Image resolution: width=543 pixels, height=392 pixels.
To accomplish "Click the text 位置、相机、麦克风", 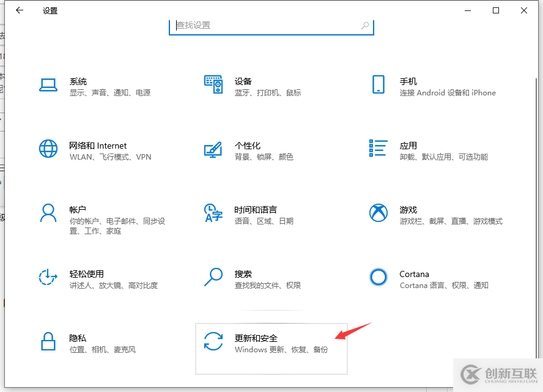I will [103, 350].
